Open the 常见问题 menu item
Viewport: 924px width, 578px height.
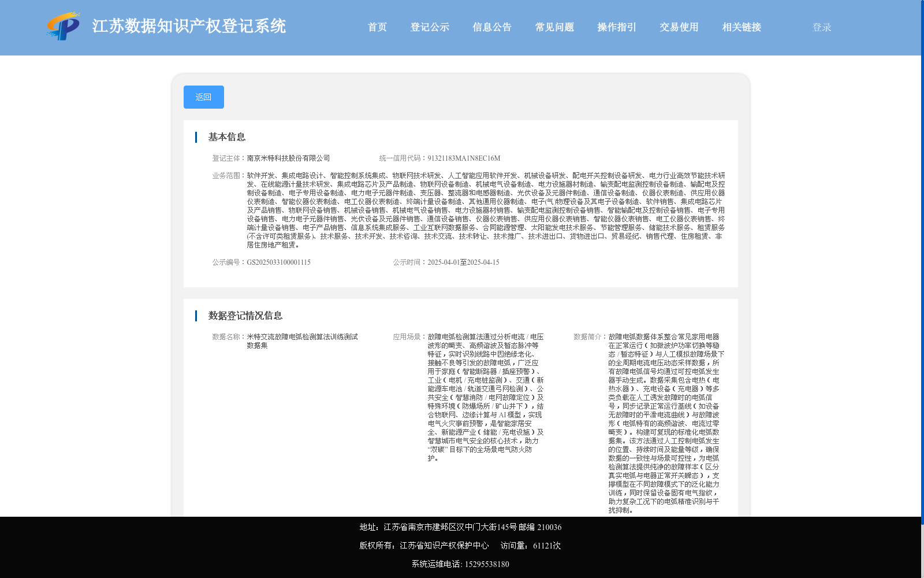coord(554,27)
